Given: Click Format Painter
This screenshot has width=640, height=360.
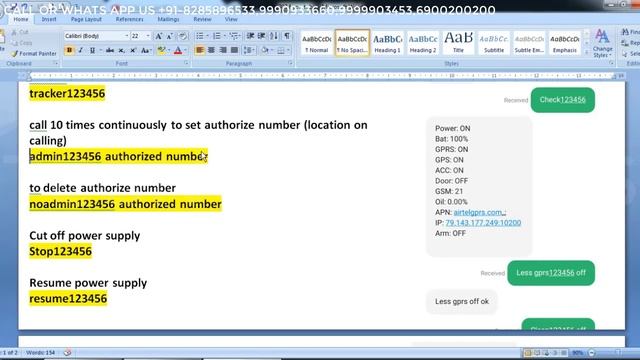Looking at the screenshot, I should point(34,53).
